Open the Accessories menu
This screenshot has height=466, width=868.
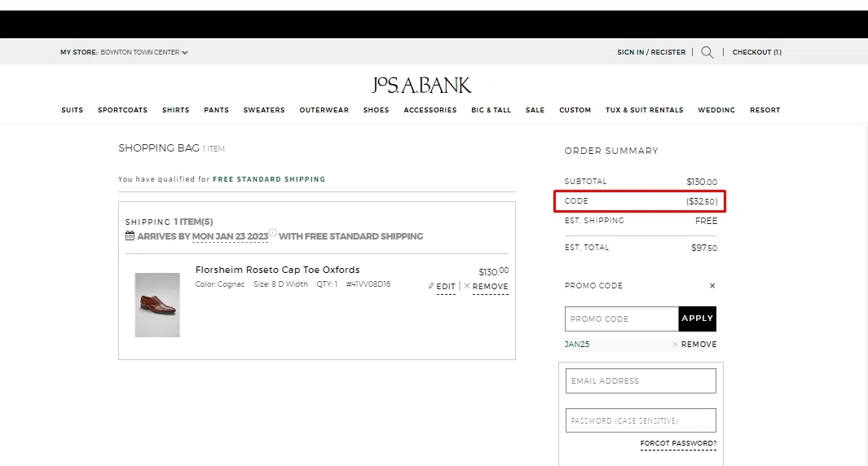[430, 110]
